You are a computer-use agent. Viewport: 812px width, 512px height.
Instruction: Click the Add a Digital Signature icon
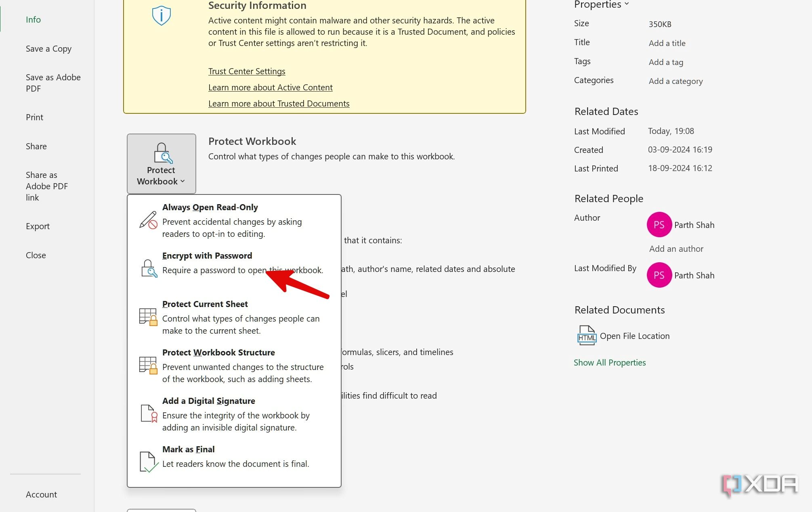(x=148, y=414)
